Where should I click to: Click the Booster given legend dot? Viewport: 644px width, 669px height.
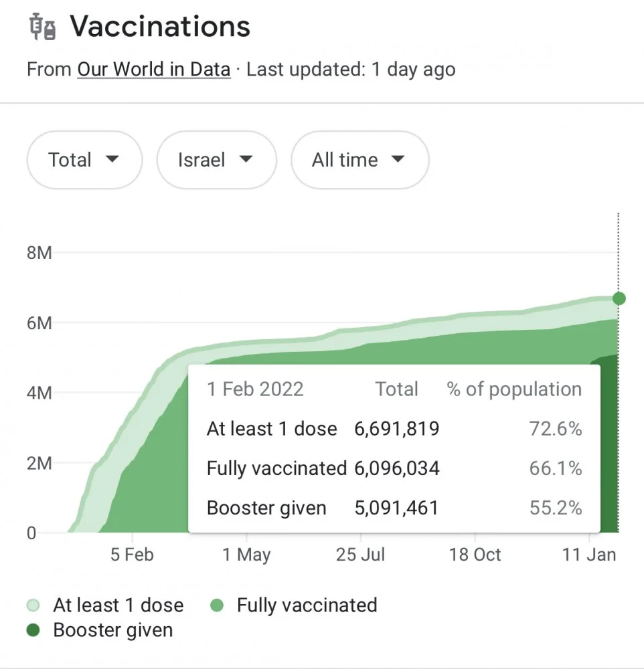click(34, 630)
